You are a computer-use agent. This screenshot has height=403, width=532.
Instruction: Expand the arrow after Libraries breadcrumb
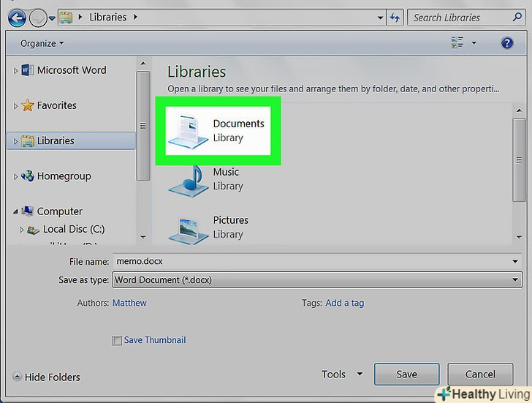(135, 17)
